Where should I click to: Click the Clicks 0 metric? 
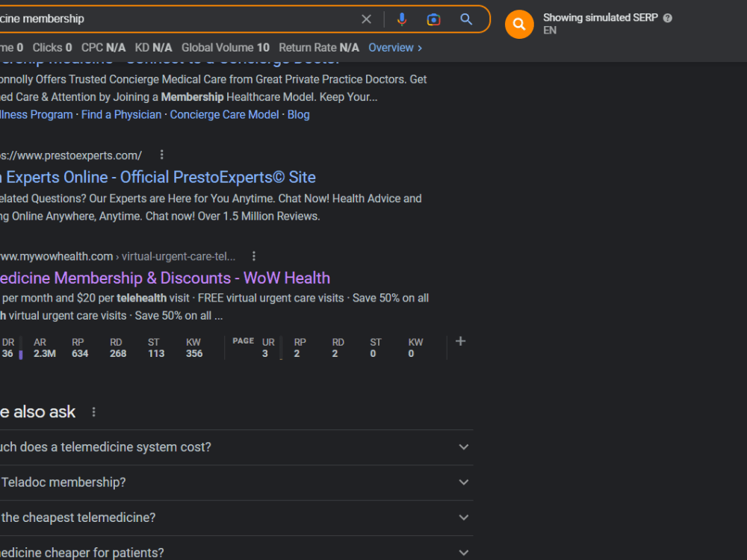click(52, 48)
